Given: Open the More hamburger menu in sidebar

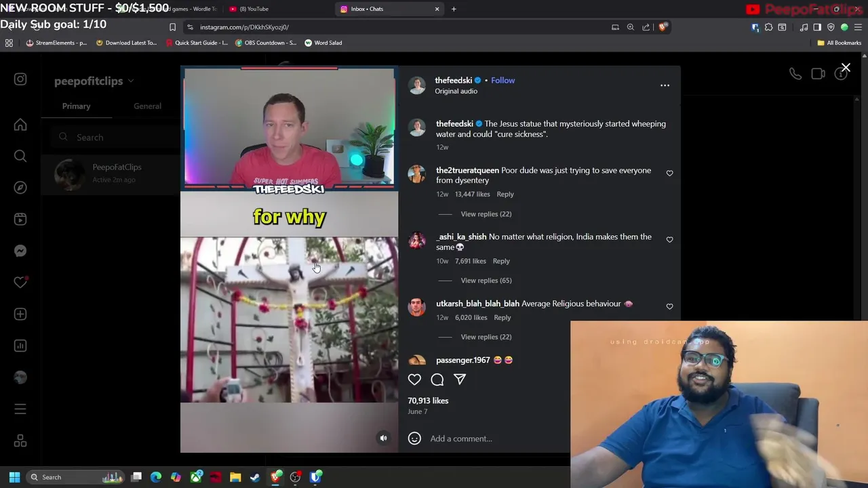Looking at the screenshot, I should point(20,409).
